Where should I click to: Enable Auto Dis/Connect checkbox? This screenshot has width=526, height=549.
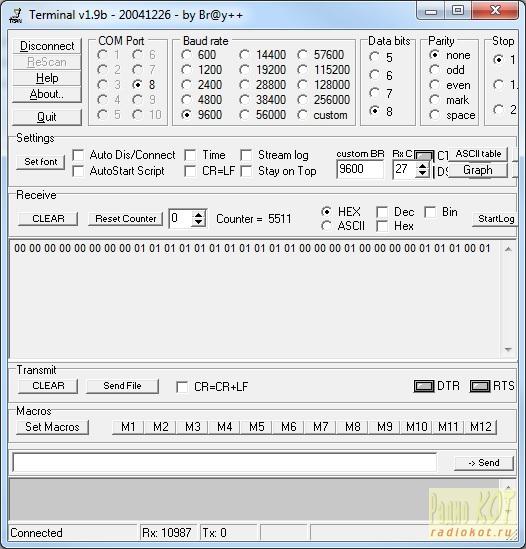click(x=78, y=155)
